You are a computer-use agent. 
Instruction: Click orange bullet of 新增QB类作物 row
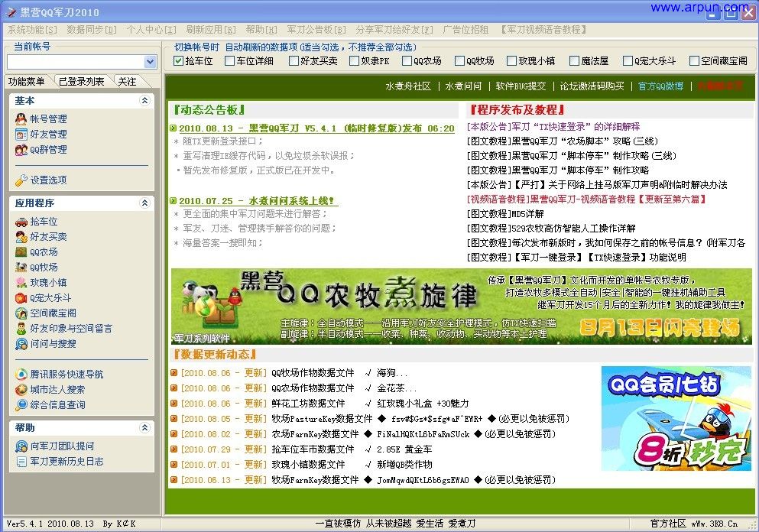pos(174,465)
